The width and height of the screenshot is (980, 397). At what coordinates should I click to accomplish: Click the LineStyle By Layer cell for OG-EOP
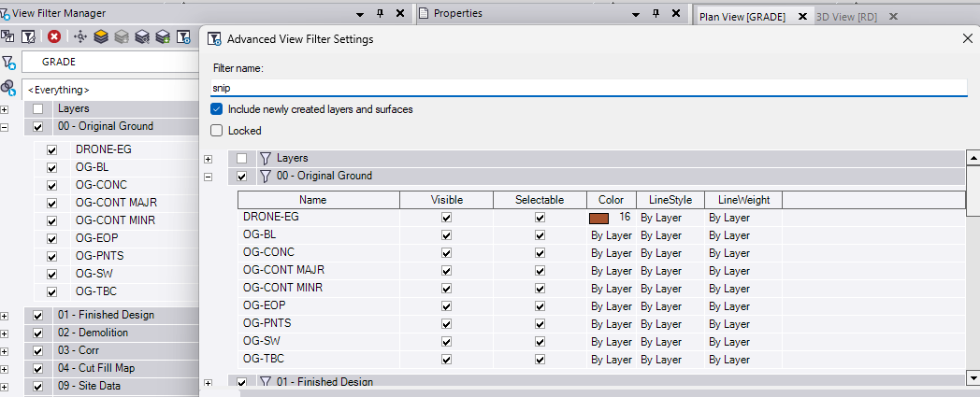(x=661, y=306)
